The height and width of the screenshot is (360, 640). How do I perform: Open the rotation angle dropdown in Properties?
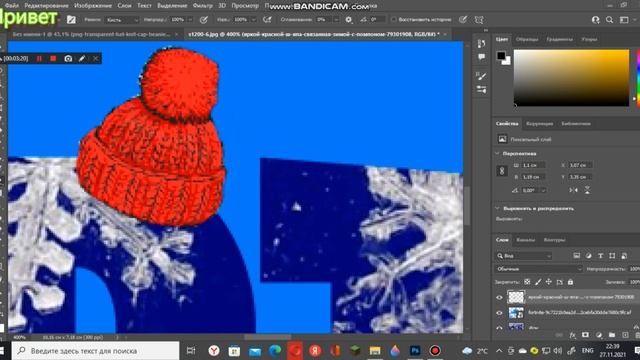[543, 191]
